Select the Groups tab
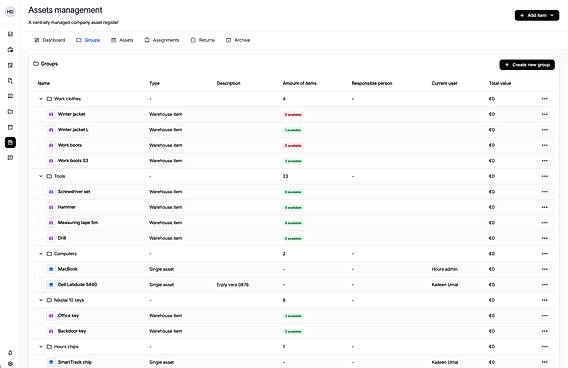The width and height of the screenshot is (568, 368). (x=88, y=40)
